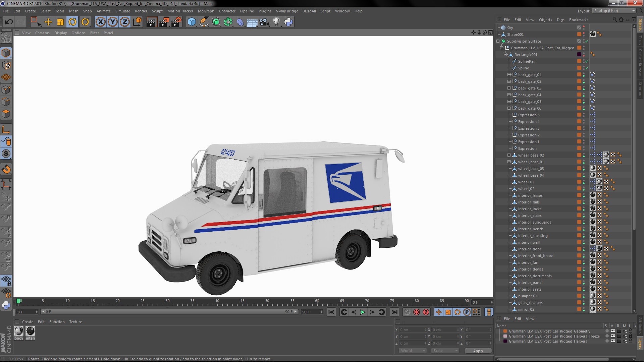Screen dimensions: 644x362
Task: Add a Camera object
Action: coord(264,22)
